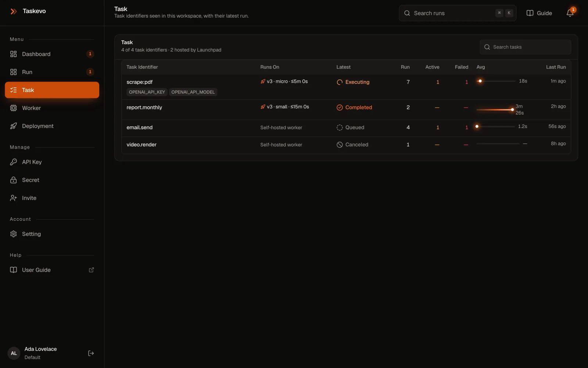The image size is (588, 368).
Task: Click the Latest column header
Action: coord(343,67)
